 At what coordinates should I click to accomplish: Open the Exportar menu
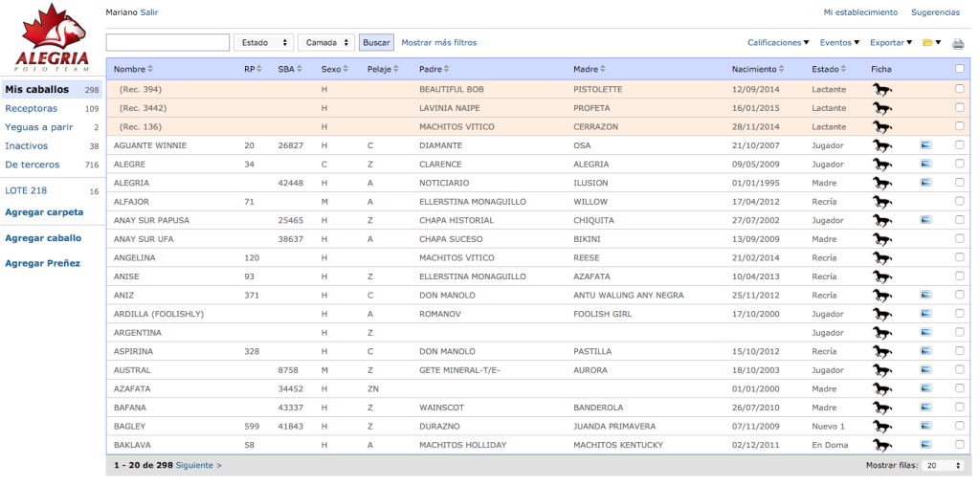point(892,43)
